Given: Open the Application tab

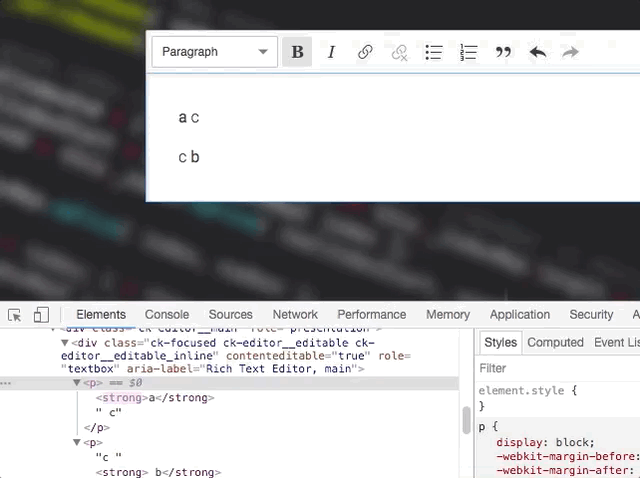Looking at the screenshot, I should pyautogui.click(x=520, y=314).
